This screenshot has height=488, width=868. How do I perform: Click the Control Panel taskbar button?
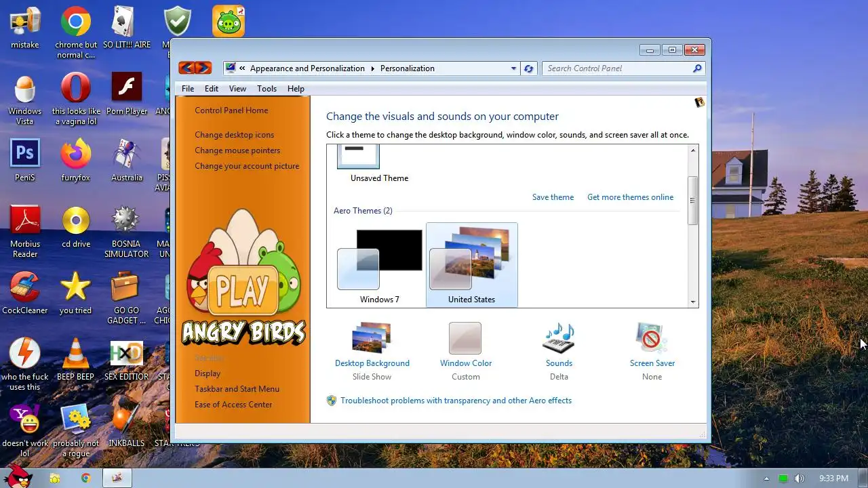coord(117,479)
